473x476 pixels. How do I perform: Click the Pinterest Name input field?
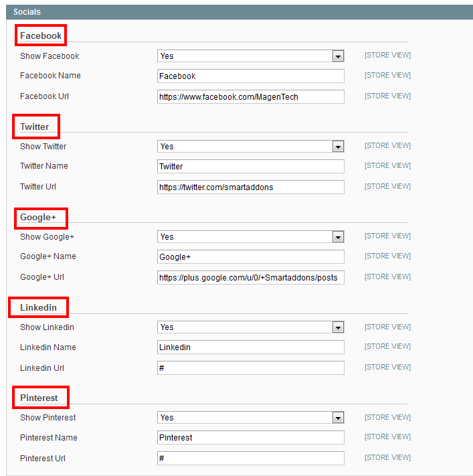[x=251, y=437]
